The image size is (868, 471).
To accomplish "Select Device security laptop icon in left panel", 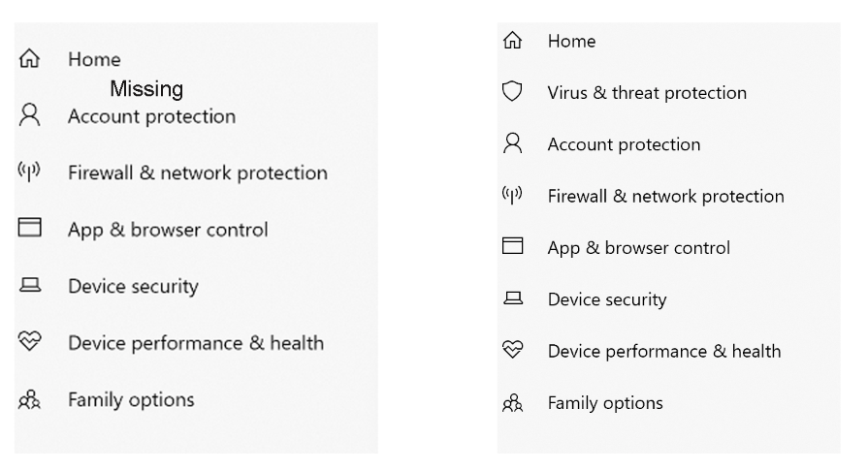I will point(30,286).
